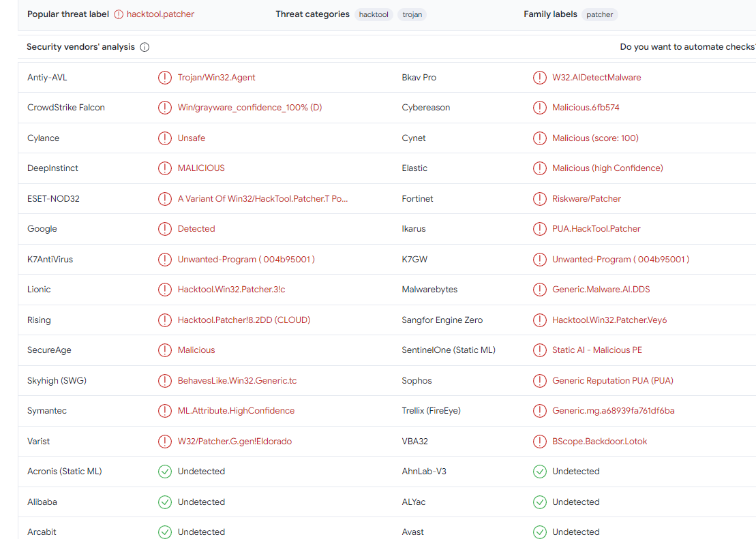Viewport: 756px width, 539px height.
Task: Click the alert icon next to hacktool.patcher label
Action: click(119, 14)
